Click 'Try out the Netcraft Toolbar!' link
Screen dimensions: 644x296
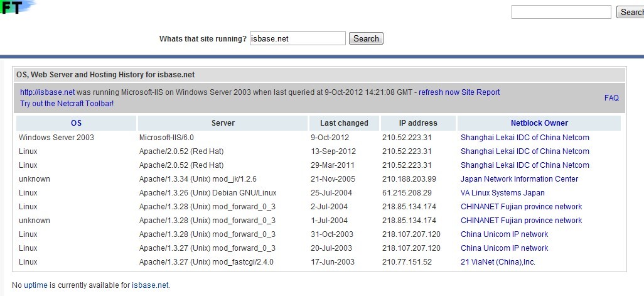coord(67,104)
